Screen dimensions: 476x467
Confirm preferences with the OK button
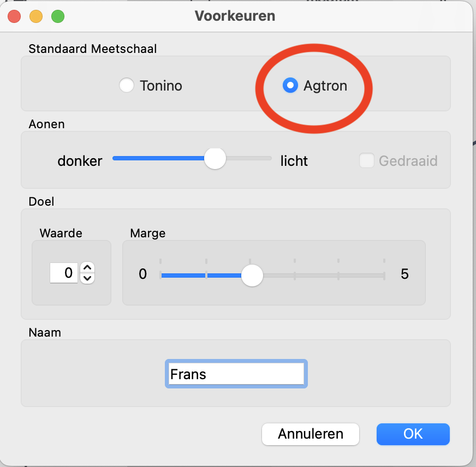[x=413, y=434]
